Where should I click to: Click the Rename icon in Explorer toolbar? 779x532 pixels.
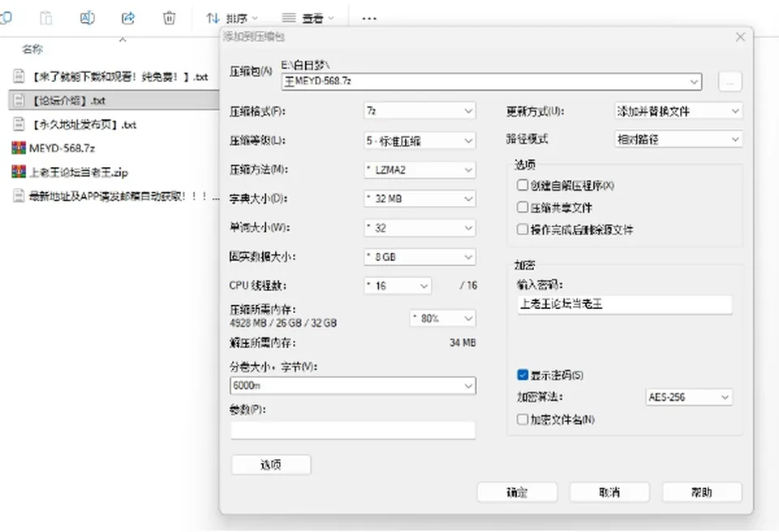pyautogui.click(x=88, y=19)
